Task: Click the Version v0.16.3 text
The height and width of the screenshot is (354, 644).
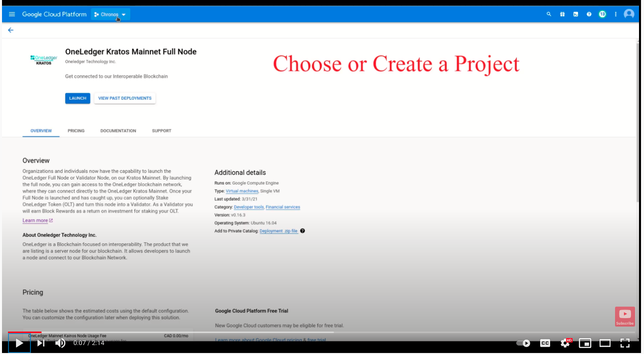Action: pyautogui.click(x=229, y=215)
